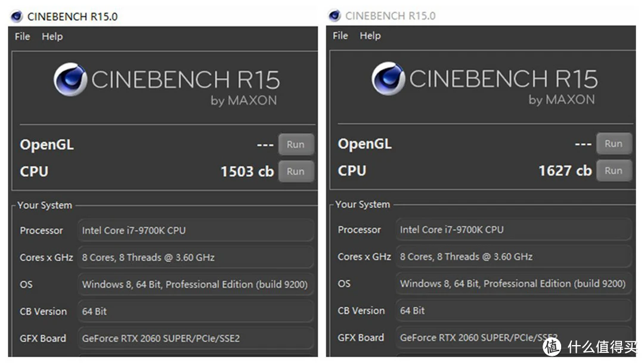Viewport: 644px width, 363px height.
Task: Click the "OpenGL" label in the right window
Action: click(x=365, y=144)
